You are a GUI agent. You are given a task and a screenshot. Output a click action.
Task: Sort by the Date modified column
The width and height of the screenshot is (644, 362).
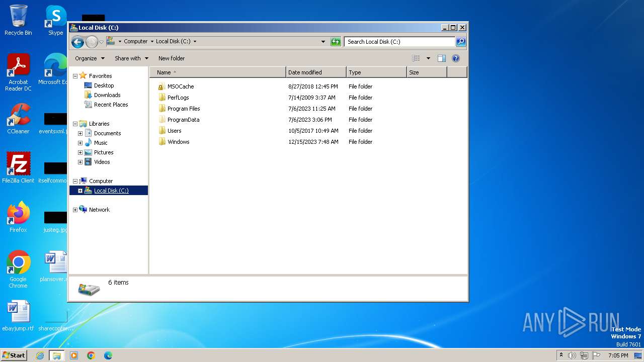coord(316,72)
